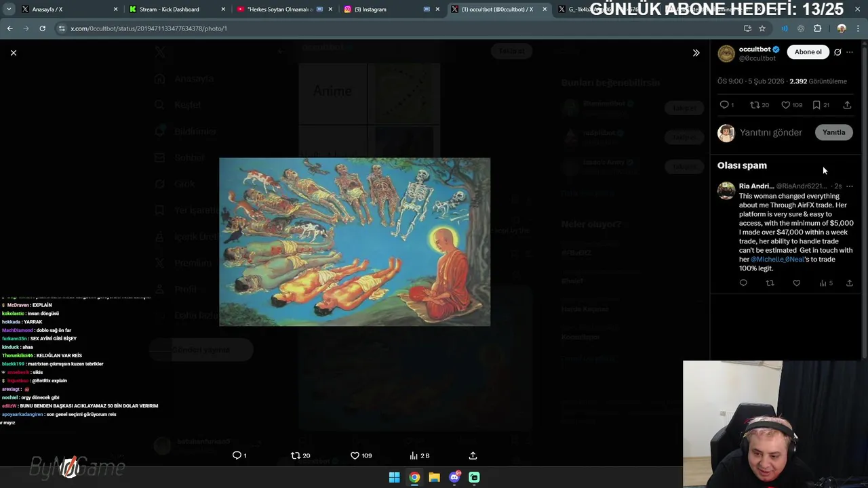
Task: Close the occultbot tab
Action: click(x=545, y=9)
